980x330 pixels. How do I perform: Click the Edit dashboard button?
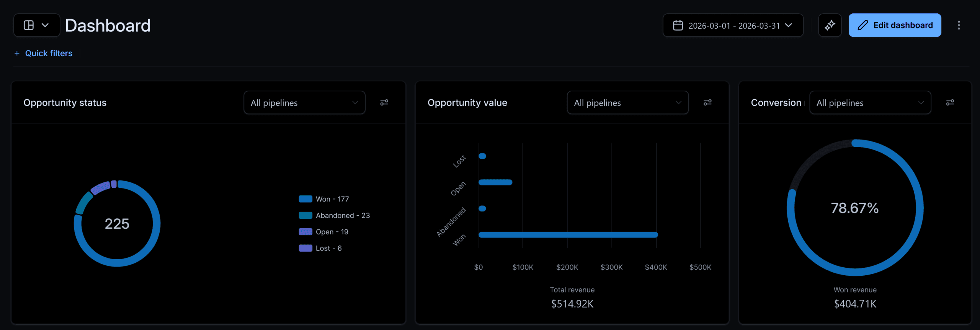click(895, 25)
